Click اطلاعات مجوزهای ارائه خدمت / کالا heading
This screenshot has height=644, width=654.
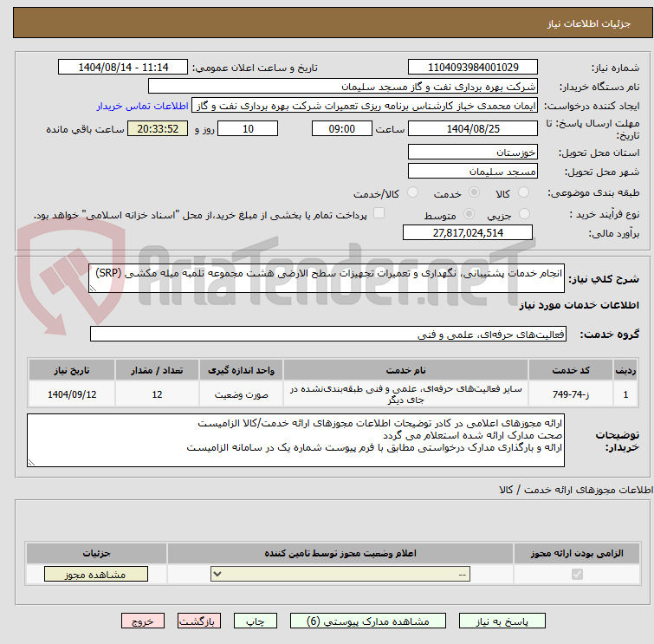575,490
